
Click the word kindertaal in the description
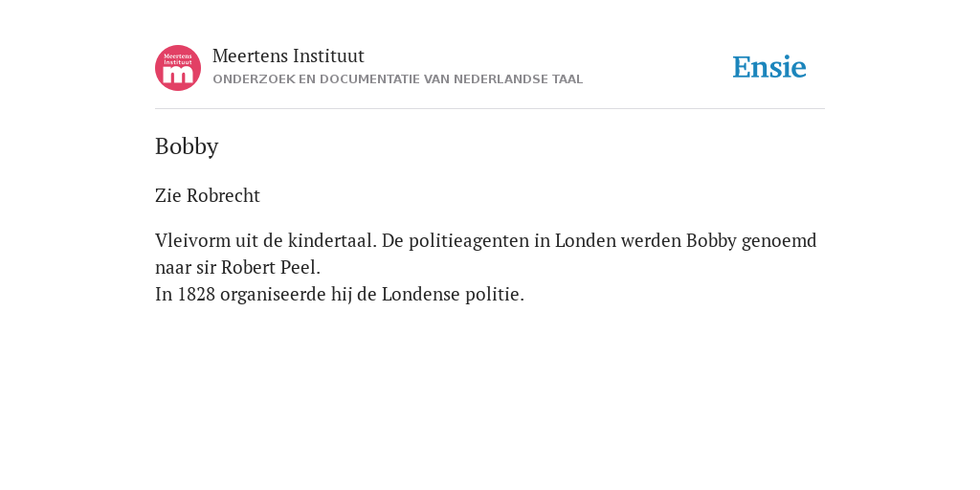[x=332, y=240]
